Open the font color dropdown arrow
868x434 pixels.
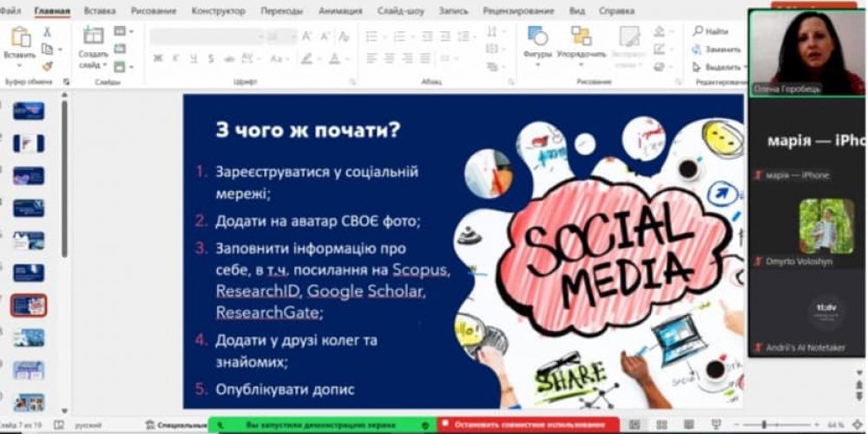pos(348,58)
